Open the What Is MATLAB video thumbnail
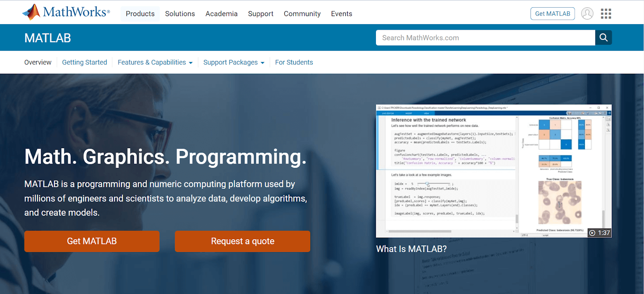Image resolution: width=644 pixels, height=294 pixels. point(494,171)
